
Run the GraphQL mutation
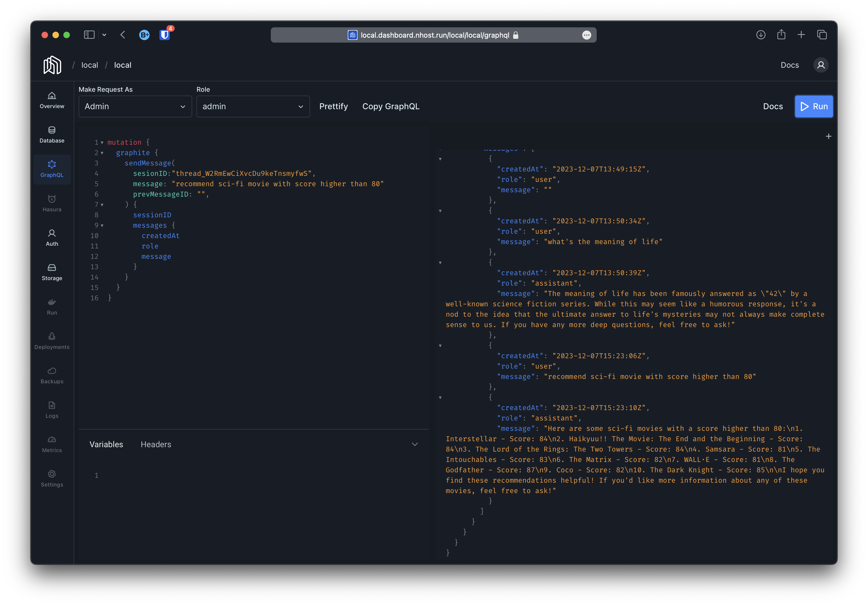[814, 106]
